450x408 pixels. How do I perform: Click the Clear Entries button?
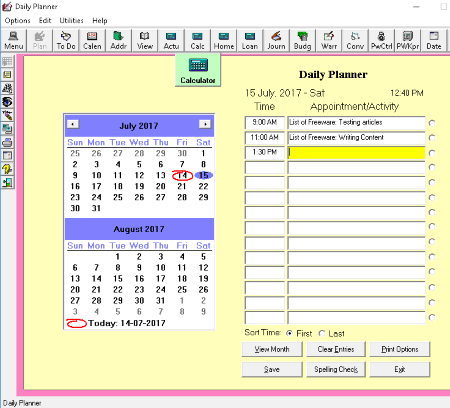pos(336,349)
